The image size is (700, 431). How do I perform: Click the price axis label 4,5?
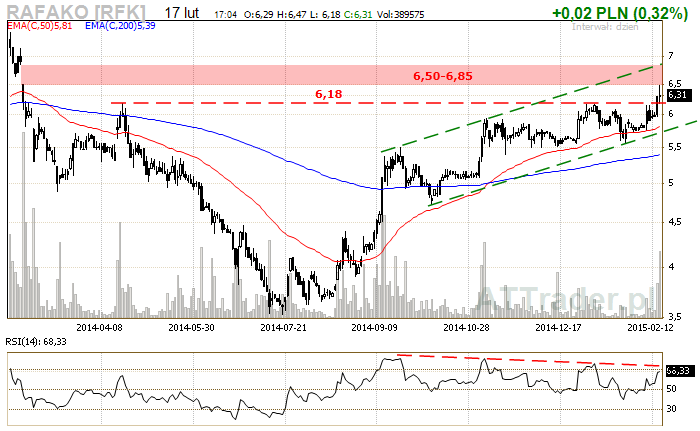pos(675,222)
